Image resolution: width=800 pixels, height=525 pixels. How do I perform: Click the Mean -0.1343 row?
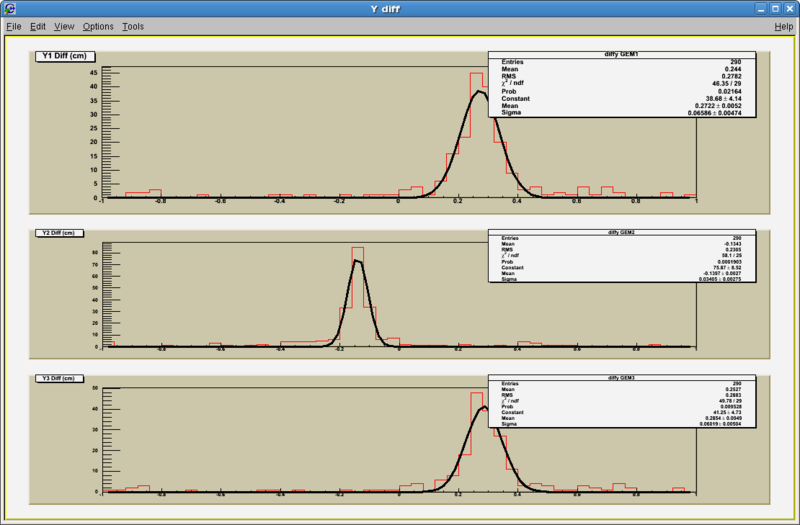(x=621, y=244)
